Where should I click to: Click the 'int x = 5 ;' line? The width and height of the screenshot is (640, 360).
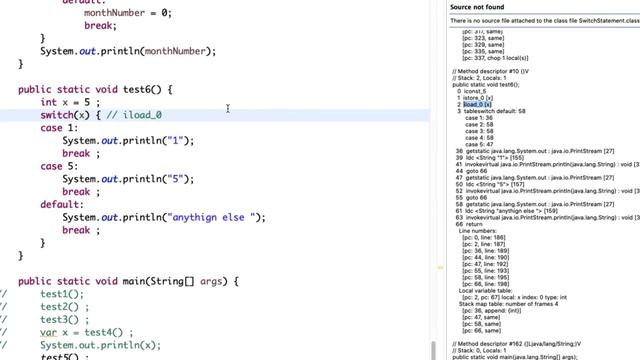pyautogui.click(x=70, y=102)
